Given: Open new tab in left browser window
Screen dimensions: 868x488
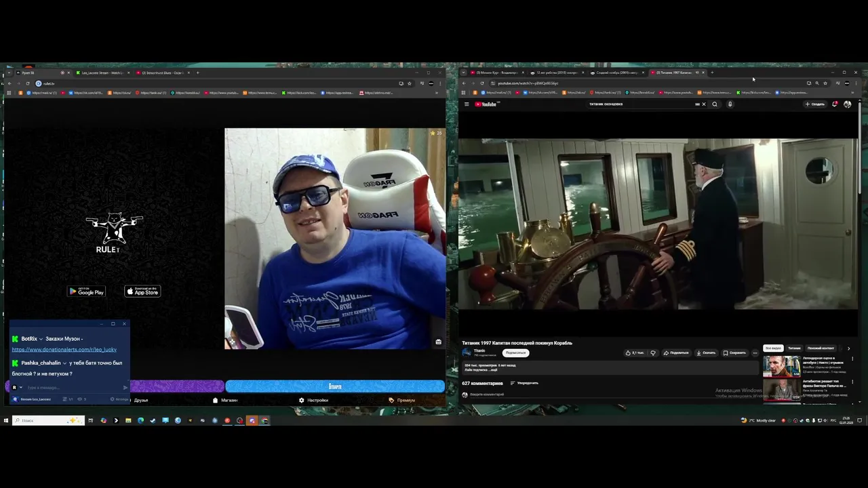Looking at the screenshot, I should (x=197, y=73).
